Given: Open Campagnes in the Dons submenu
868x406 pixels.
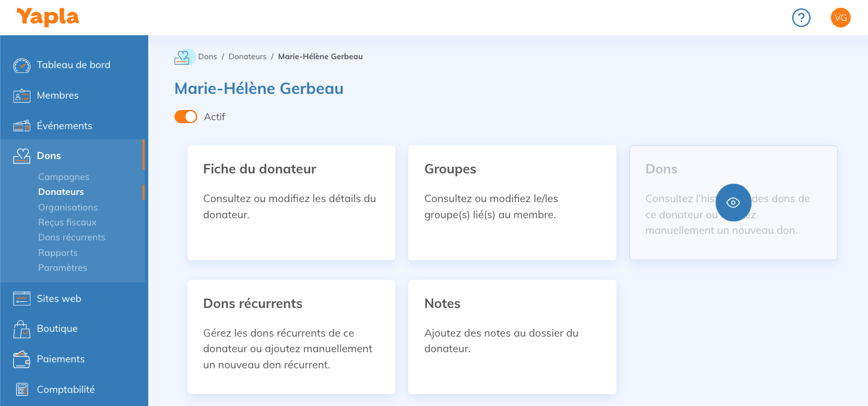Looking at the screenshot, I should click(63, 177).
